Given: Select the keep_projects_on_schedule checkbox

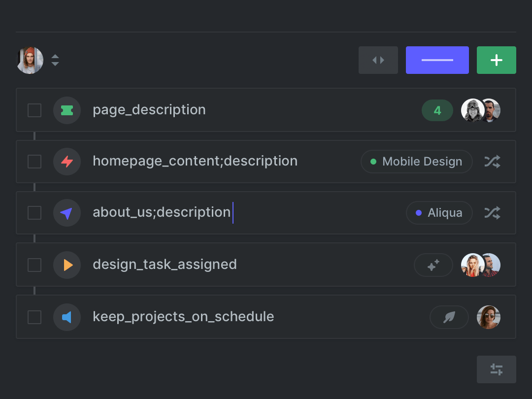Looking at the screenshot, I should pos(34,317).
